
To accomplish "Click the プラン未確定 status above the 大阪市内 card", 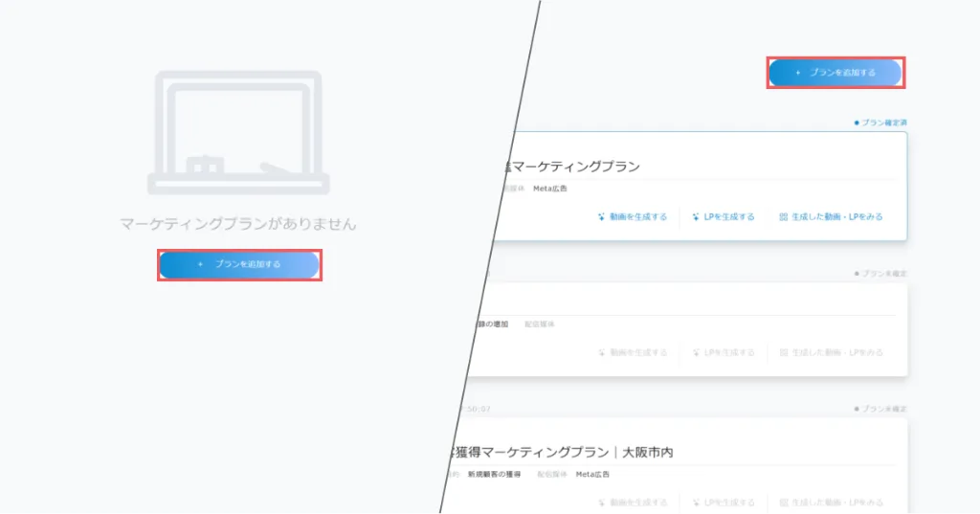I will [881, 410].
